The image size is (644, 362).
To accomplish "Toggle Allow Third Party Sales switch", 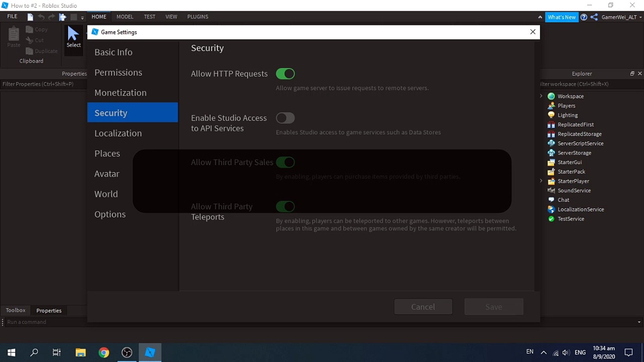I will tap(285, 162).
